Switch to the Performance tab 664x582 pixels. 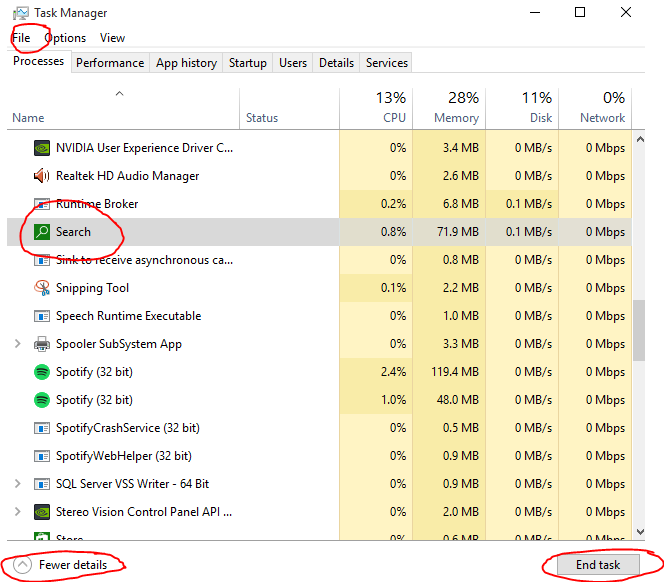(x=110, y=62)
